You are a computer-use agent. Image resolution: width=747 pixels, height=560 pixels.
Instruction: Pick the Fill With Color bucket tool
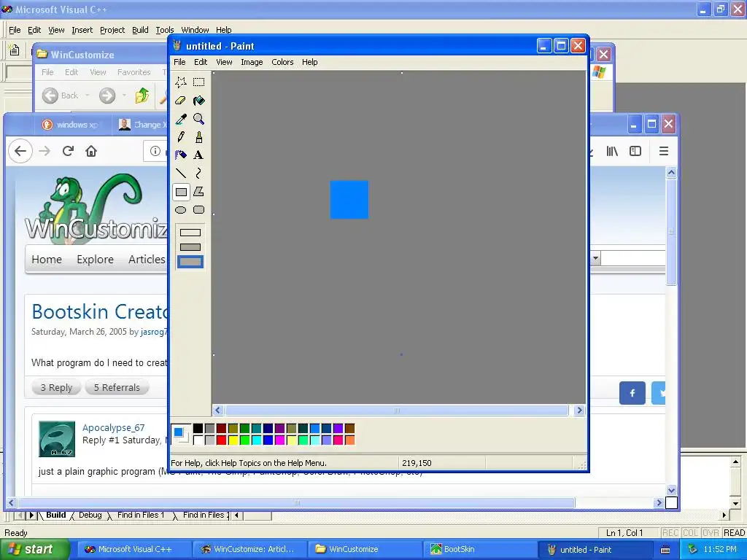(198, 101)
